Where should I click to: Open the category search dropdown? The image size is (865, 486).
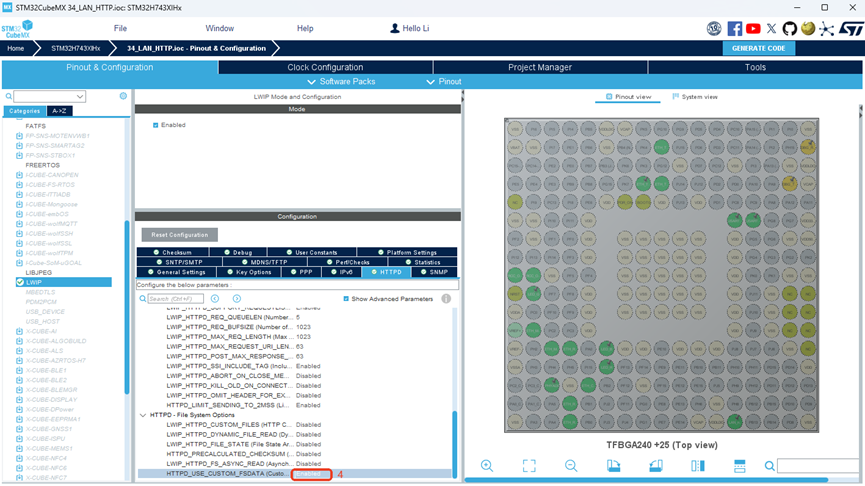(x=80, y=97)
